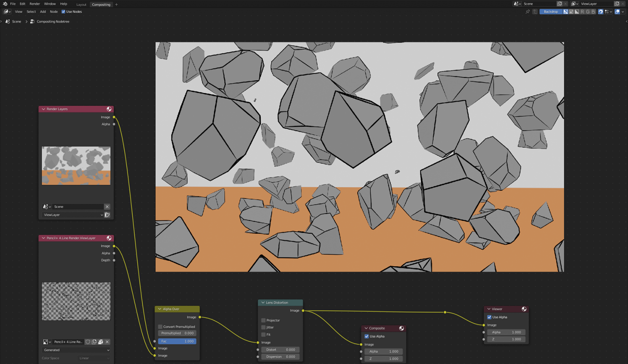Open the image file on Pencil+ node
This screenshot has height=364, width=628.
[100, 342]
